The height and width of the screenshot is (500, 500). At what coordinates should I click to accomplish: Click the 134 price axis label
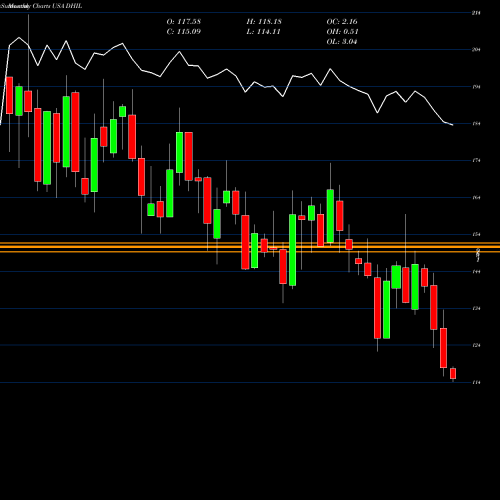click(x=476, y=308)
